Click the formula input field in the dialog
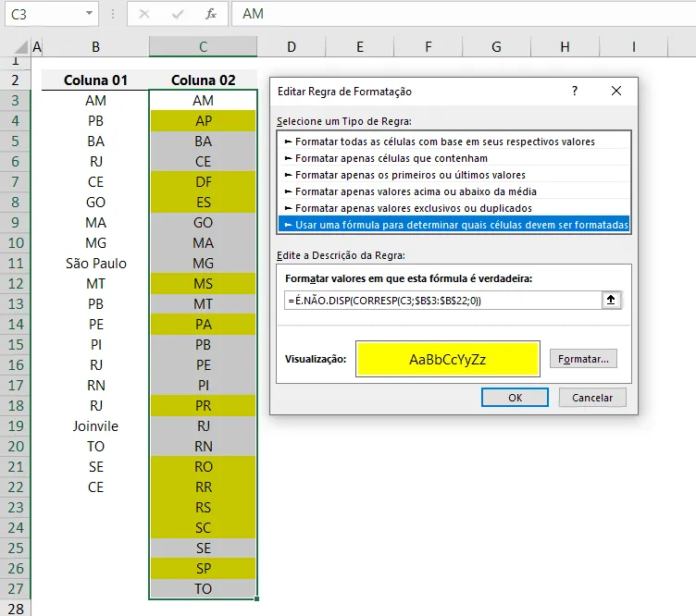Viewport: 696px width, 616px height. tap(443, 301)
